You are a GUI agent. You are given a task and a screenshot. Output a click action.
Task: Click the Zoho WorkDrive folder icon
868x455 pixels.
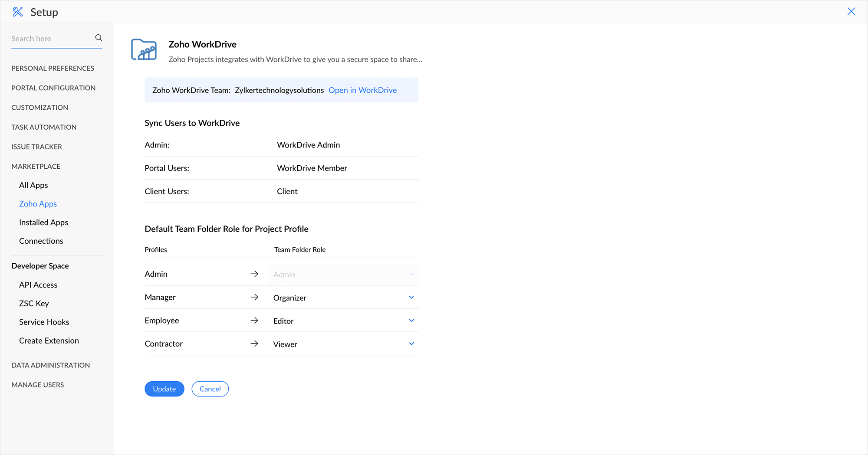pos(144,50)
